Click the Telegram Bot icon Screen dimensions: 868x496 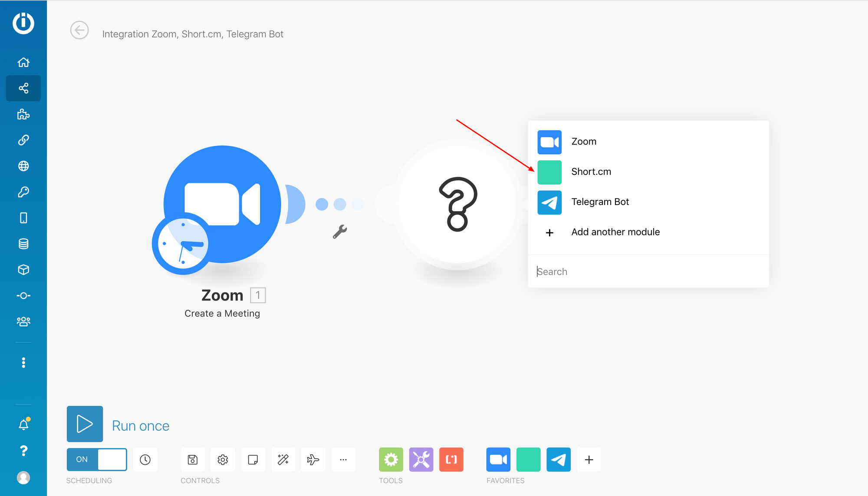tap(549, 201)
